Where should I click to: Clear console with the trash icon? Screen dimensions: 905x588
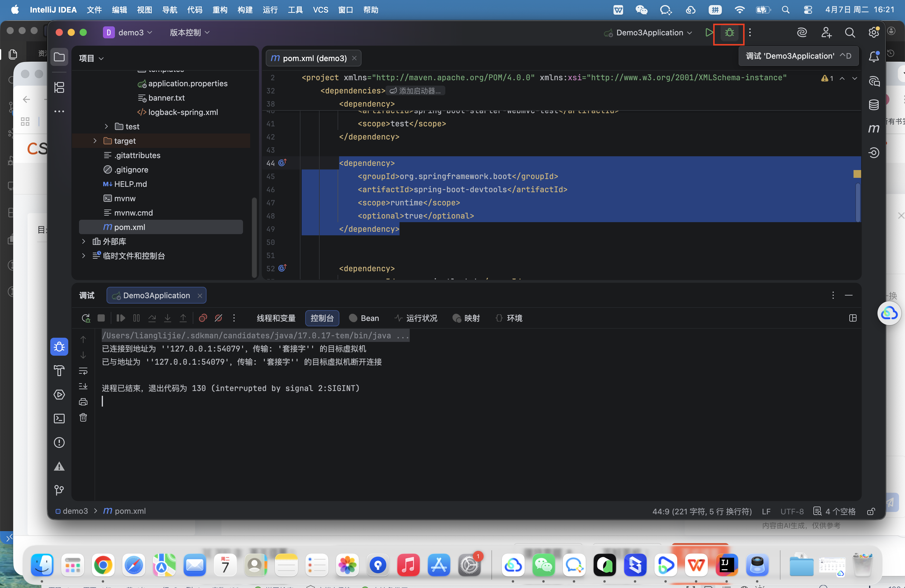coord(83,418)
